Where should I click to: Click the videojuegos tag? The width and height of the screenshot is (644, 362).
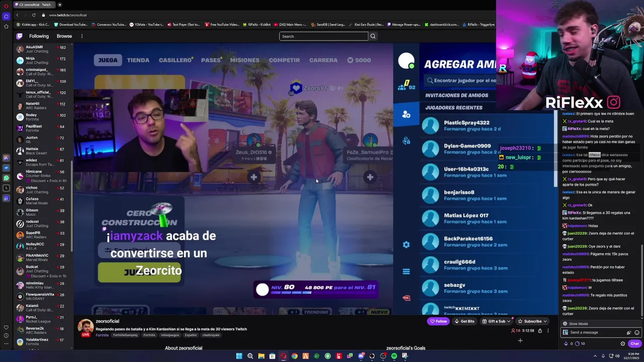(x=170, y=335)
